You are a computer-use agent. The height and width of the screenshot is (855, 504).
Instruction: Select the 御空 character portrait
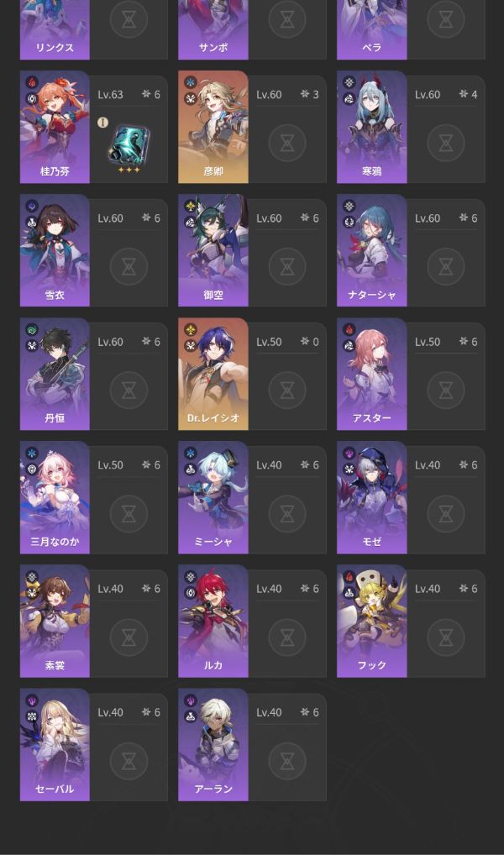point(213,250)
